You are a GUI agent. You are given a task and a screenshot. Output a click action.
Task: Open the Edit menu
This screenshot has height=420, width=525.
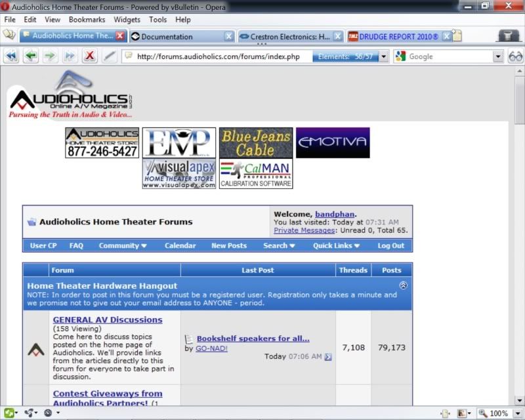30,20
